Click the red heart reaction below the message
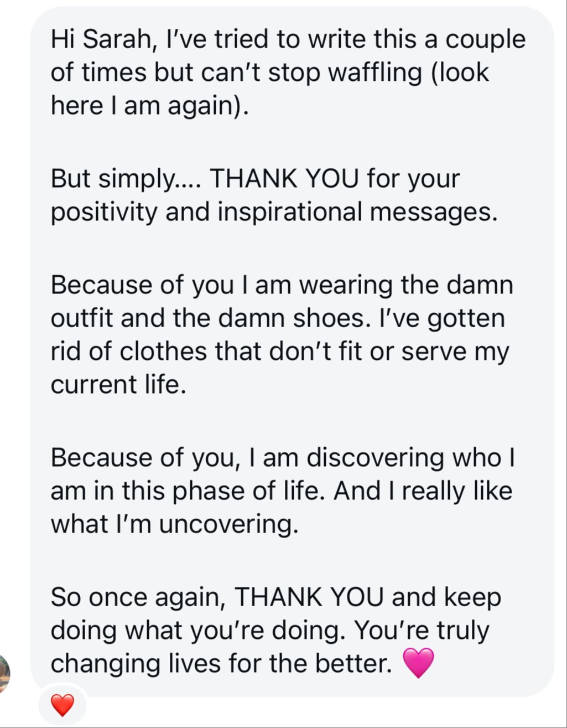The height and width of the screenshot is (728, 567). pyautogui.click(x=62, y=706)
